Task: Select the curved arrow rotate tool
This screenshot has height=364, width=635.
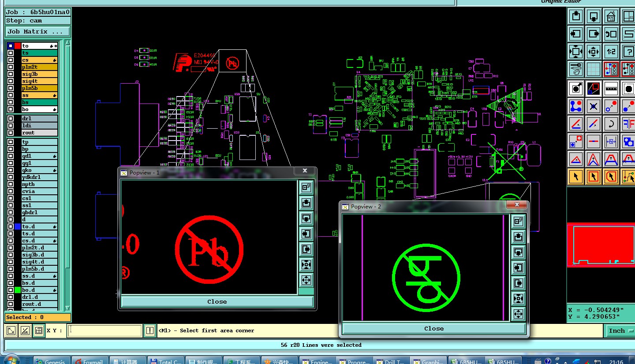Action: tap(611, 124)
